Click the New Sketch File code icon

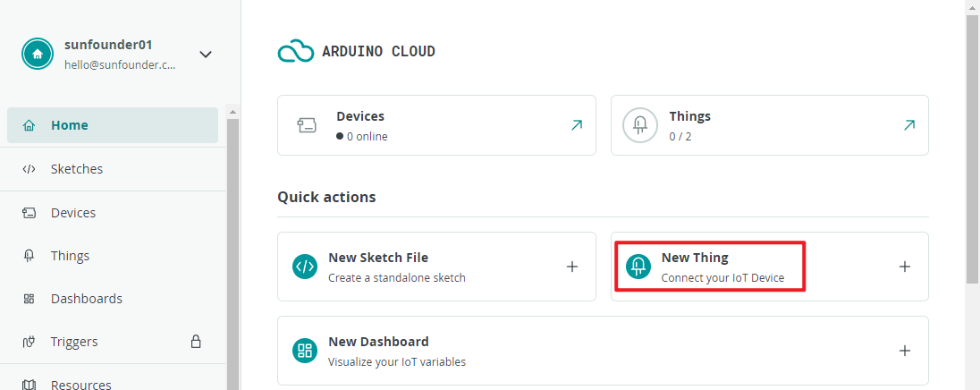pyautogui.click(x=305, y=267)
